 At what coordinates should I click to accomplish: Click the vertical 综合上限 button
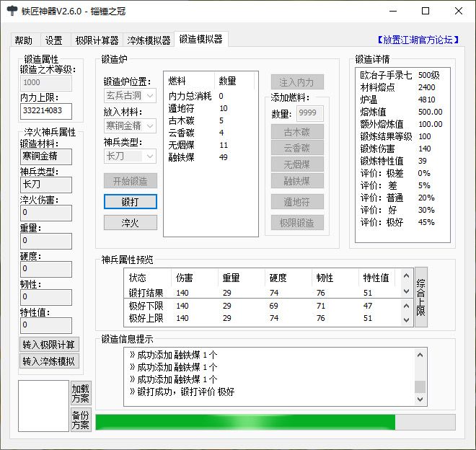click(420, 297)
